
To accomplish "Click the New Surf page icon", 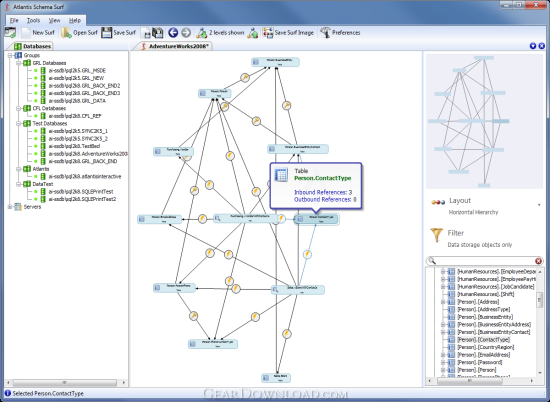I will (x=26, y=33).
